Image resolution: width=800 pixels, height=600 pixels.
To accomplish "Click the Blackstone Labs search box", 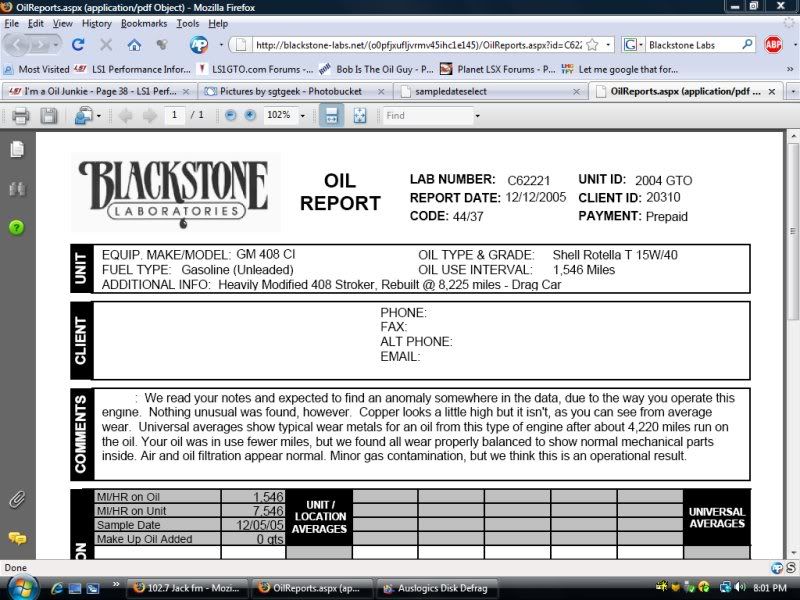I will 693,45.
